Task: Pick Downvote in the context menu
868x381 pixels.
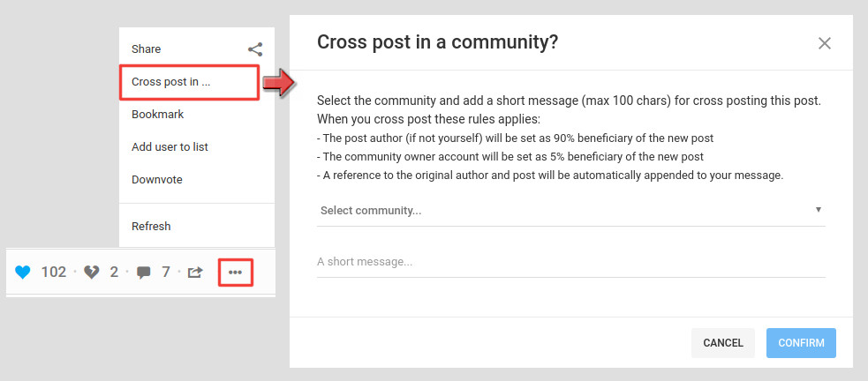Action: click(x=157, y=180)
